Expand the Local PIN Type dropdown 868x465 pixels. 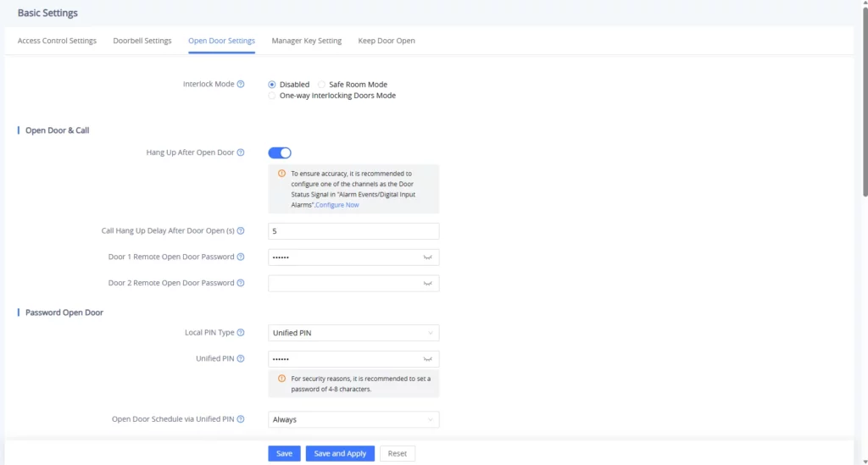(x=353, y=333)
